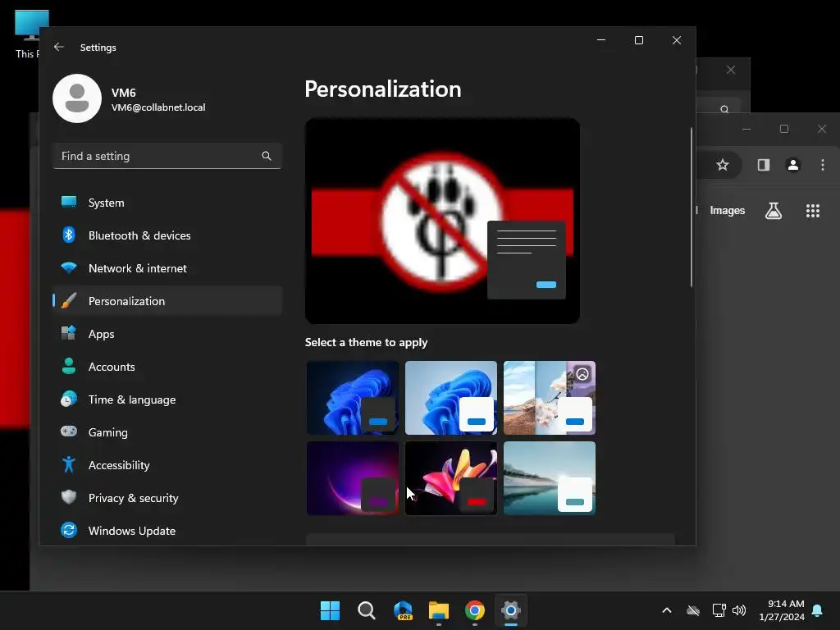Image resolution: width=840 pixels, height=630 pixels.
Task: Switch to Chrome from the taskbar
Action: [x=475, y=610]
